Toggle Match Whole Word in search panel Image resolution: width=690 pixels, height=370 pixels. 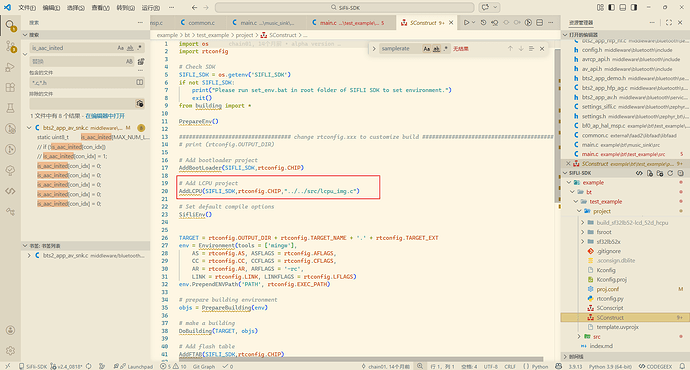(130, 48)
